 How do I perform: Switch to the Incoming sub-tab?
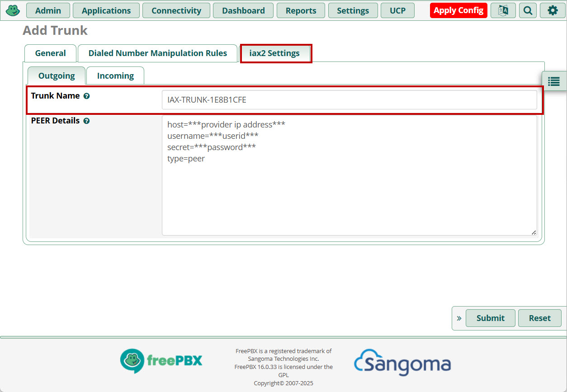point(115,76)
